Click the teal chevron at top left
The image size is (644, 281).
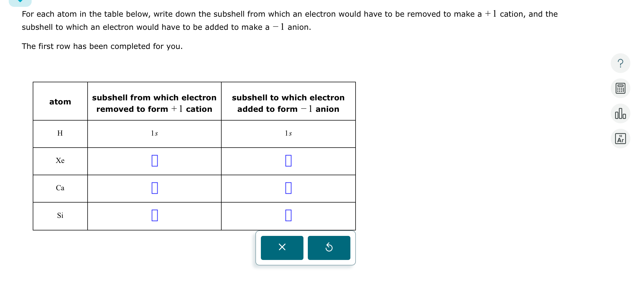point(20,2)
